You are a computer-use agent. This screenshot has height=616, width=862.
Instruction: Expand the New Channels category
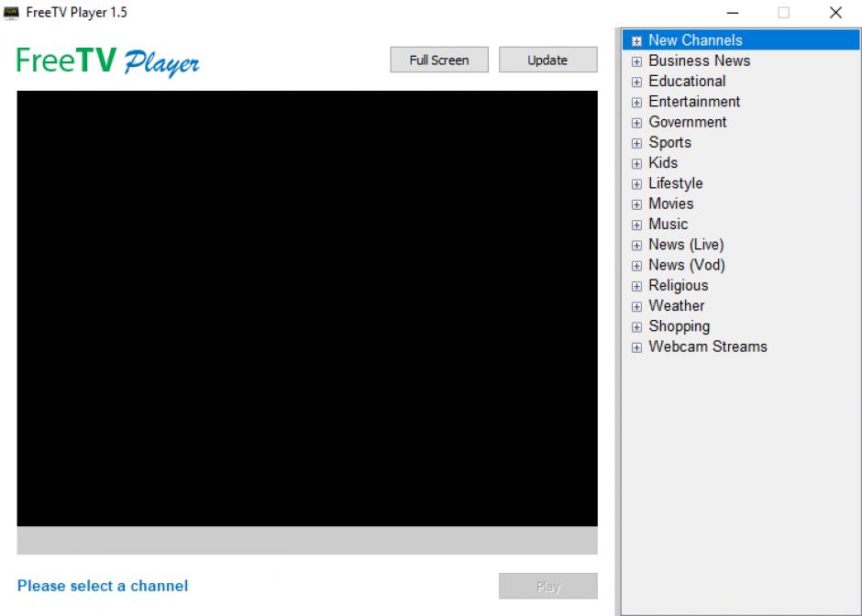pos(636,41)
